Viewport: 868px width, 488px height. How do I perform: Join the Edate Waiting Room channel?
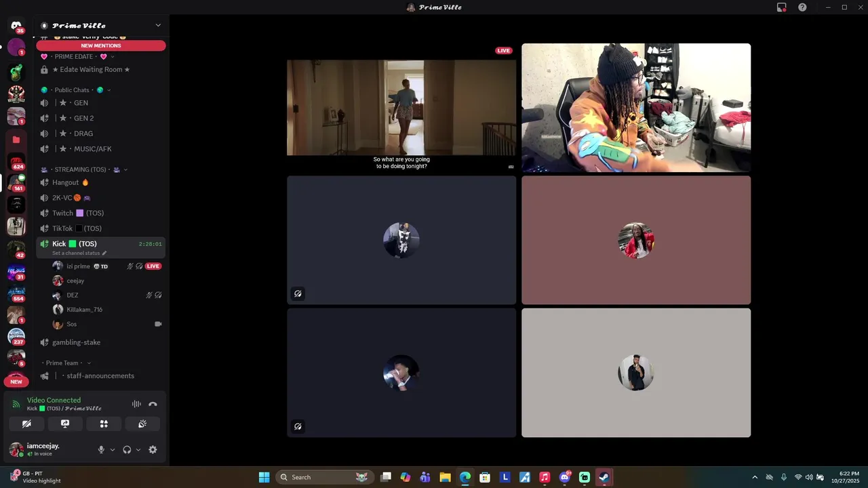[101, 70]
